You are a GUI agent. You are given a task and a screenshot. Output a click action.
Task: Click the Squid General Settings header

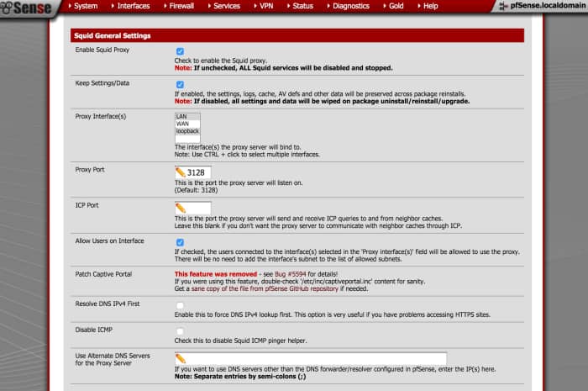click(297, 35)
